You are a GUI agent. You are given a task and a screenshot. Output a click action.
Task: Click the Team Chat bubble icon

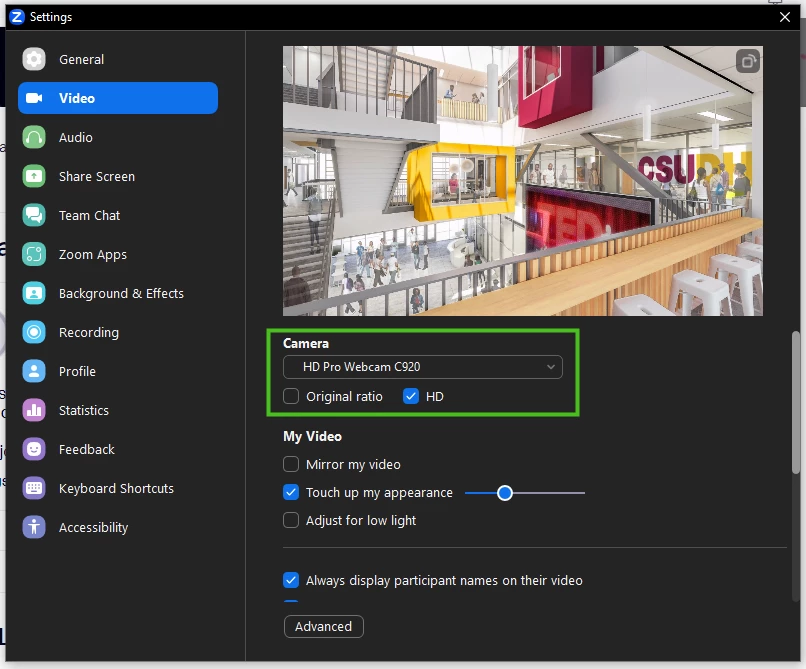coord(34,215)
